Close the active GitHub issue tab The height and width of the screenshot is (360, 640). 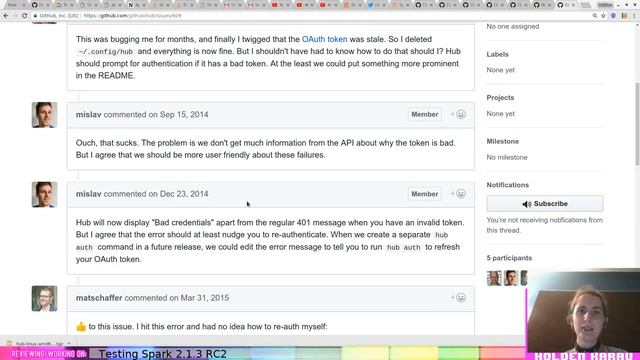[573, 5]
